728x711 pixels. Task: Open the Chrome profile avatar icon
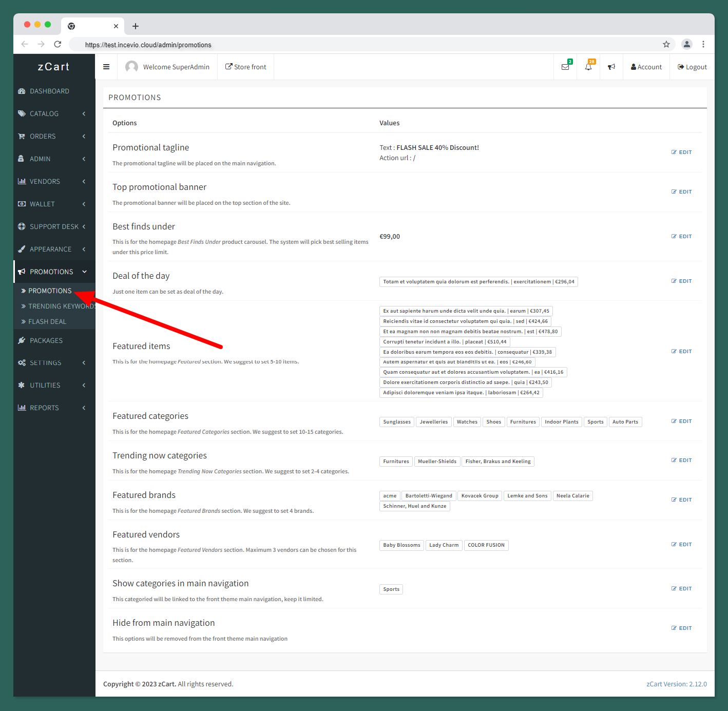(x=686, y=44)
